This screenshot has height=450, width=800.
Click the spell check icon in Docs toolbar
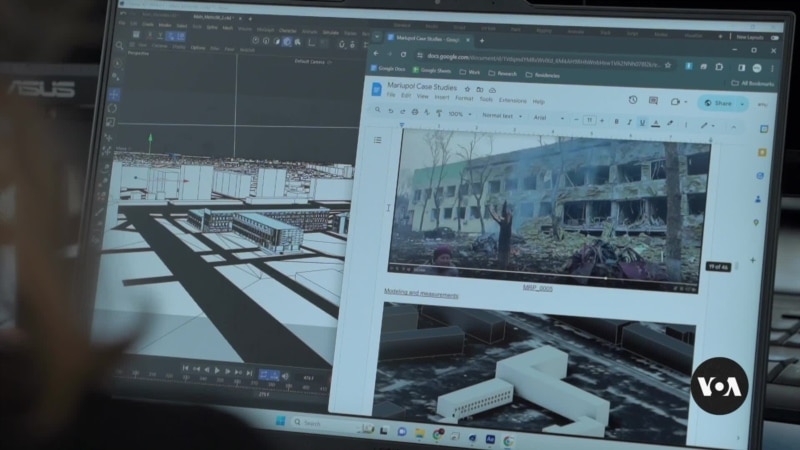pos(427,112)
